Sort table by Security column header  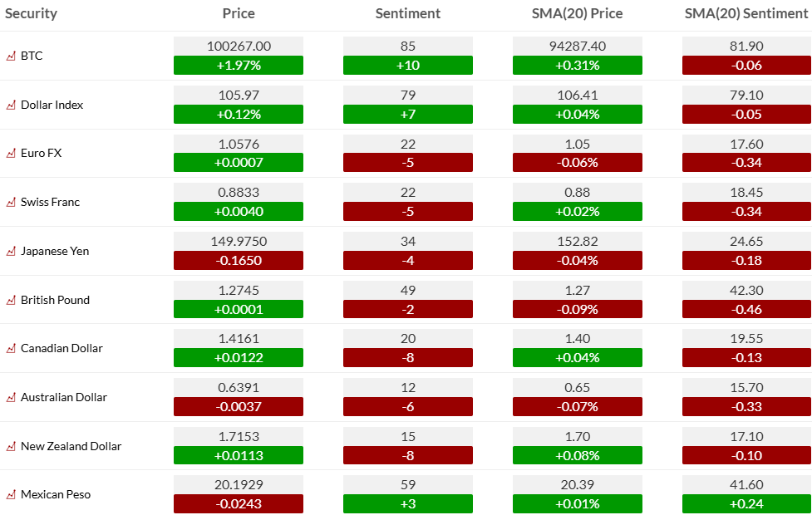click(x=32, y=13)
